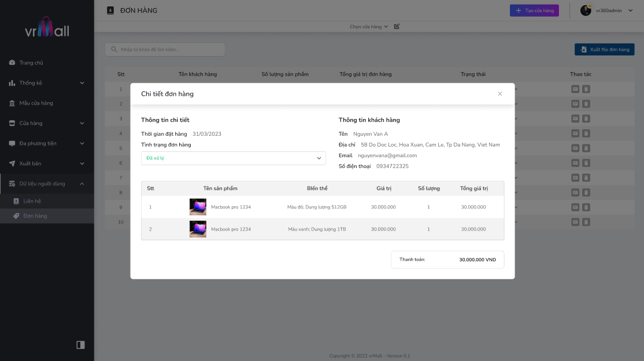Expand the Thống kê sidebar menu

pyautogui.click(x=47, y=83)
